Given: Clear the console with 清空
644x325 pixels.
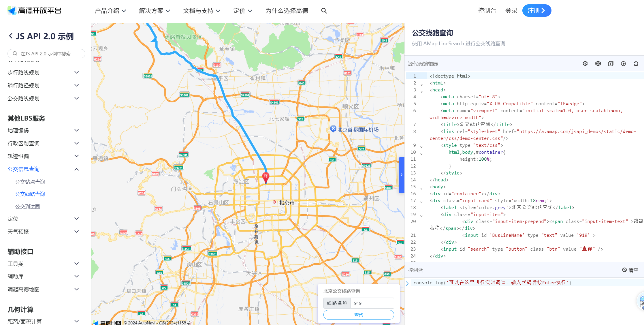Looking at the screenshot, I should coord(630,270).
